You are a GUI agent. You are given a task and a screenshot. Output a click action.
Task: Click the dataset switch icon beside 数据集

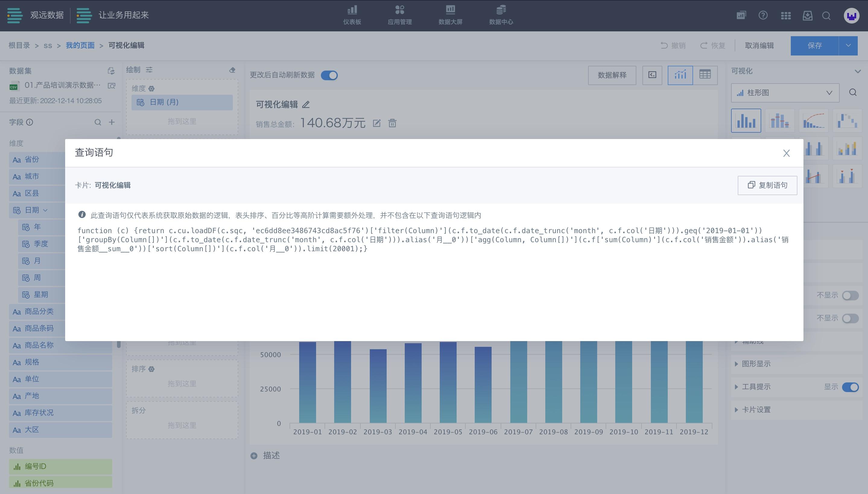111,71
